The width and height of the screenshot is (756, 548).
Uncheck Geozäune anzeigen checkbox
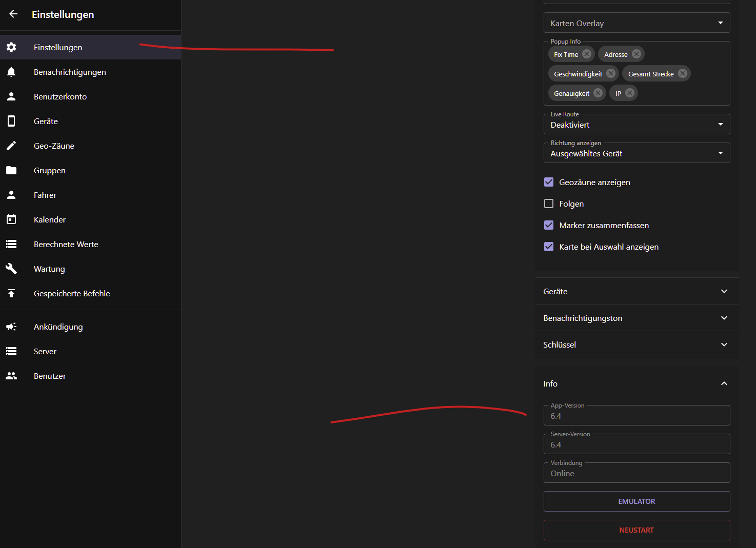click(549, 182)
